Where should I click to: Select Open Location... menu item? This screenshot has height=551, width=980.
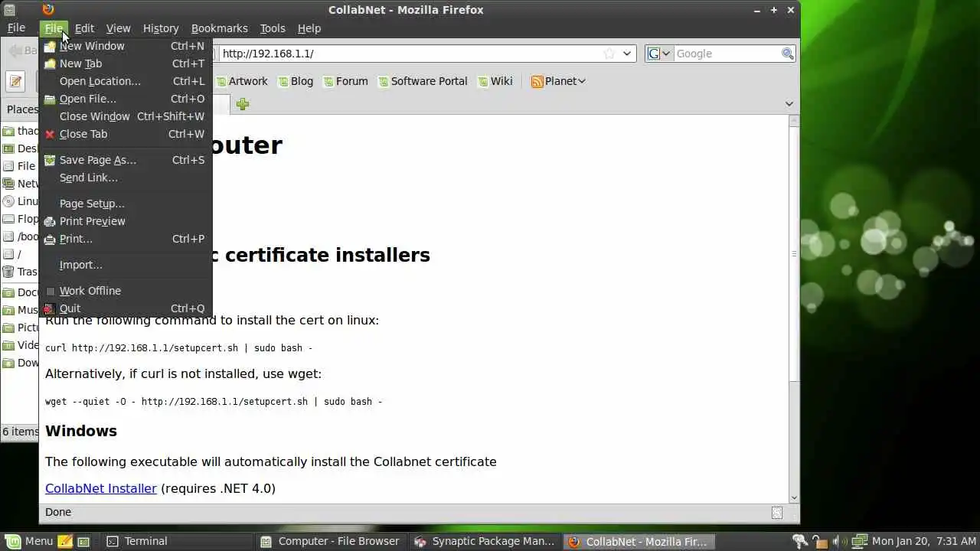pyautogui.click(x=126, y=81)
